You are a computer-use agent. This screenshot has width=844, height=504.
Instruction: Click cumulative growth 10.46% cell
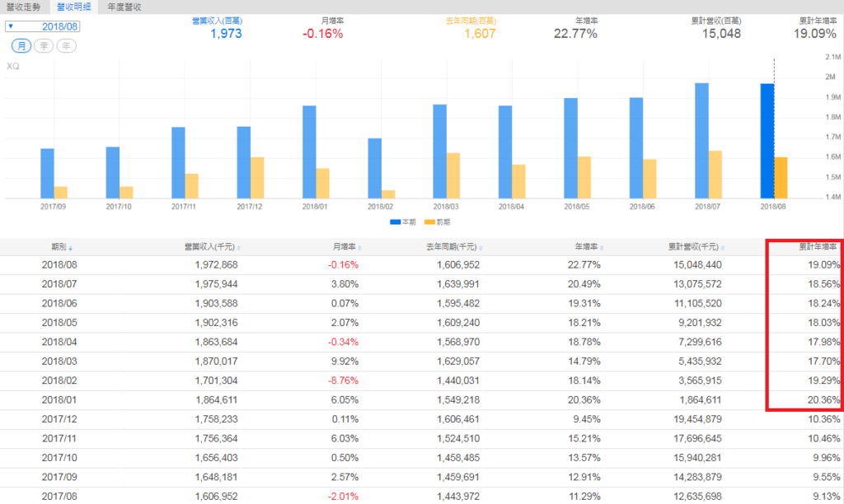pos(823,438)
